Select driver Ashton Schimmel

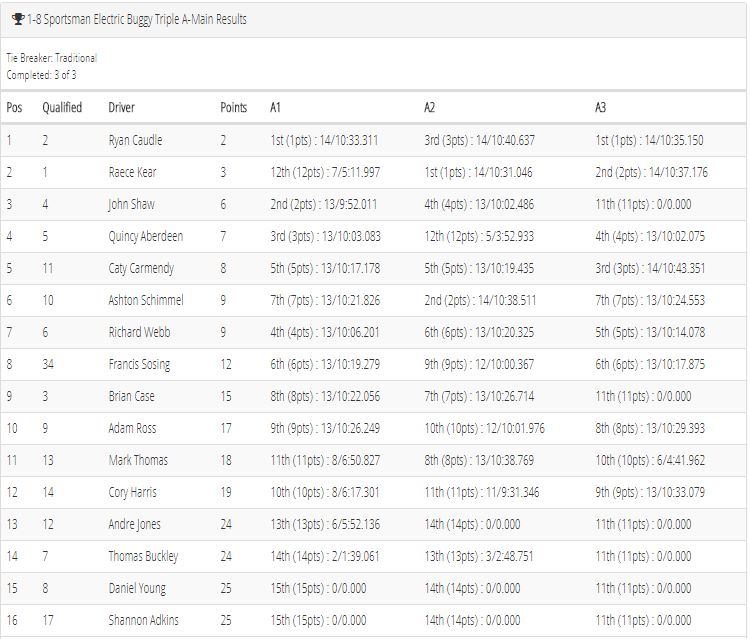(146, 300)
